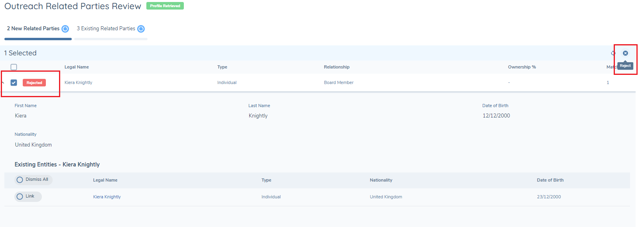Click the undo arrow icon beside Reject
The image size is (644, 227).
coord(613,53)
